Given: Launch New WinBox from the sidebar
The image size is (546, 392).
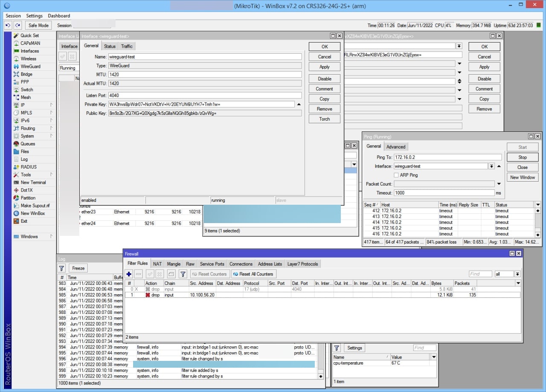Looking at the screenshot, I should coord(32,213).
